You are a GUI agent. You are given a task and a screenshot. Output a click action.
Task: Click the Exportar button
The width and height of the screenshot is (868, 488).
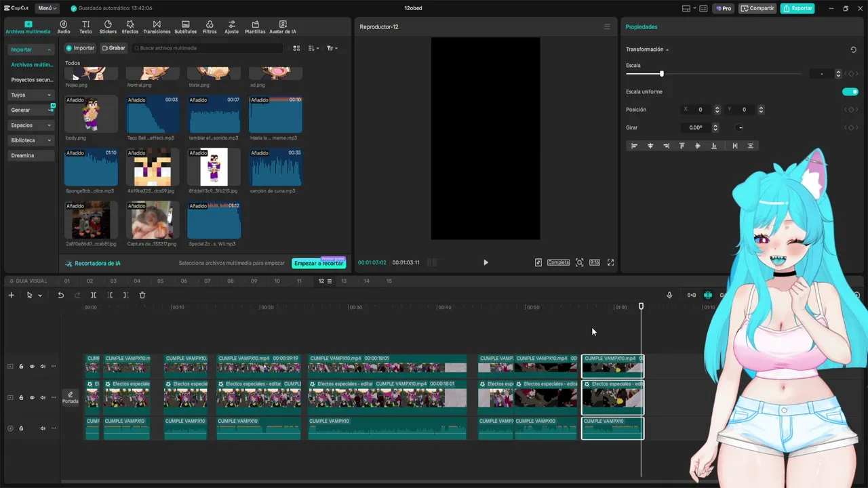point(797,8)
